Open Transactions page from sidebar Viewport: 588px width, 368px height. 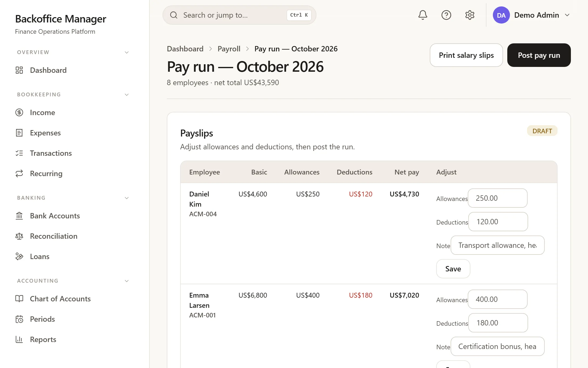pyautogui.click(x=51, y=153)
